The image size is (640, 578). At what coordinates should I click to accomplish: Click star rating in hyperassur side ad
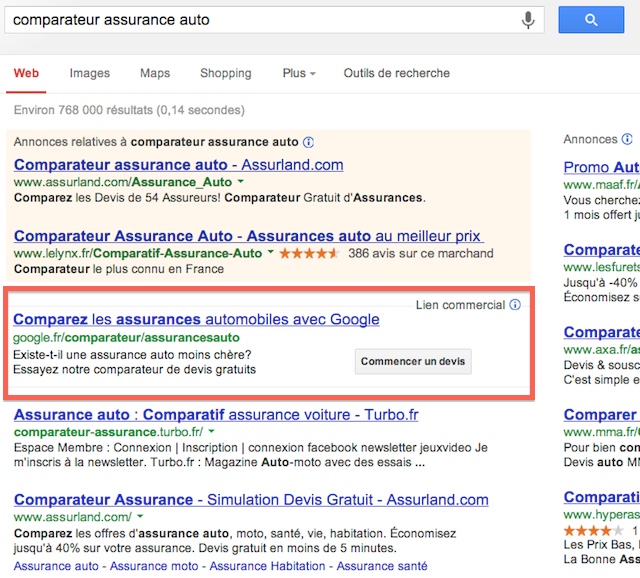coord(594,531)
